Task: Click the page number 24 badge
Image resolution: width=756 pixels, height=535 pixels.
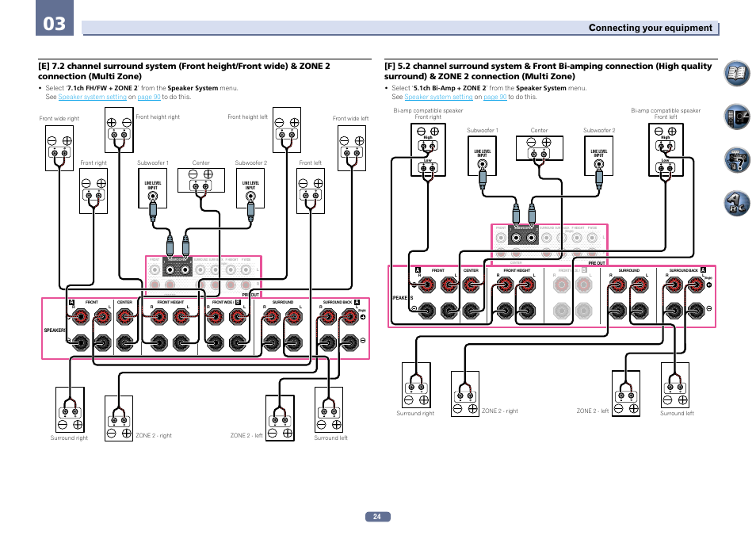Action: point(377,517)
